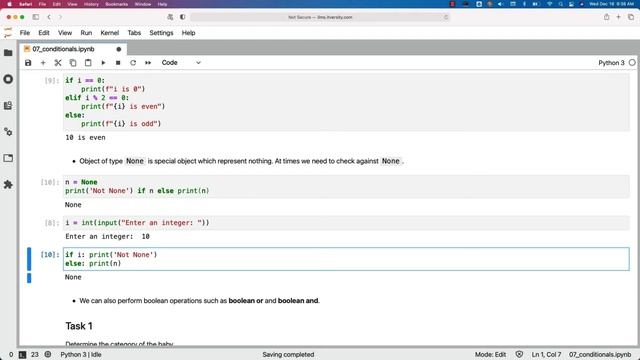Open the macOS Bookmarks menu

click(116, 4)
